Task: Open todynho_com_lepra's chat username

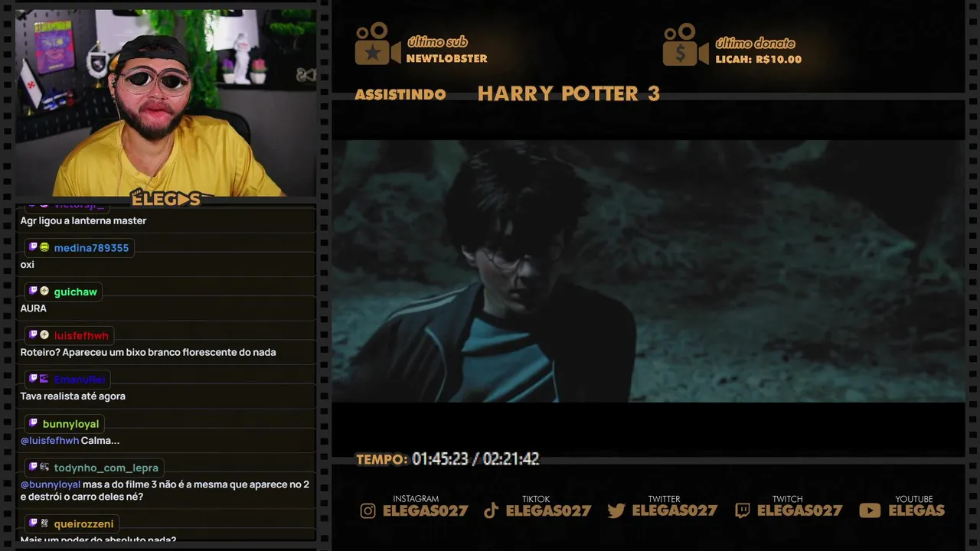Action: pyautogui.click(x=106, y=467)
